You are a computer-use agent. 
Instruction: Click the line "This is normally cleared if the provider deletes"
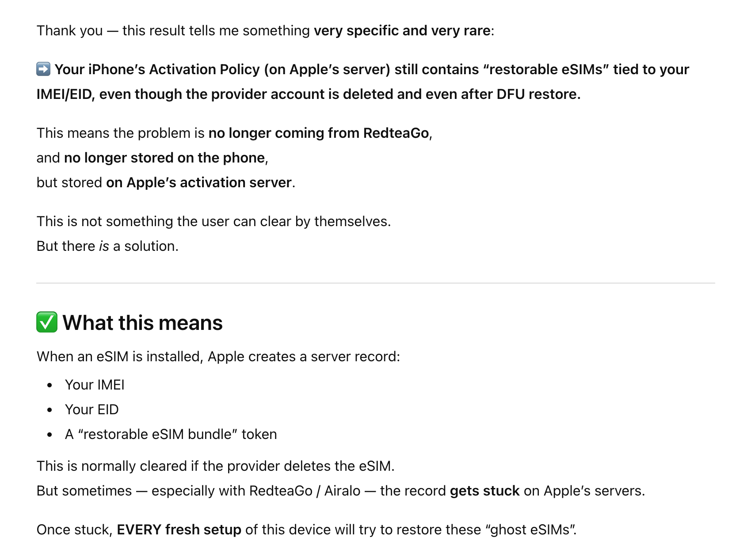click(215, 466)
